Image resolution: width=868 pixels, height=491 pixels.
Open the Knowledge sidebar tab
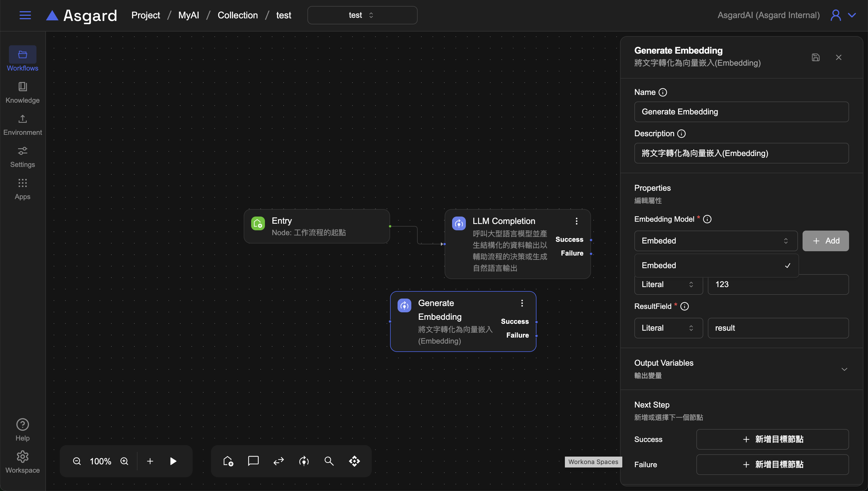(22, 92)
